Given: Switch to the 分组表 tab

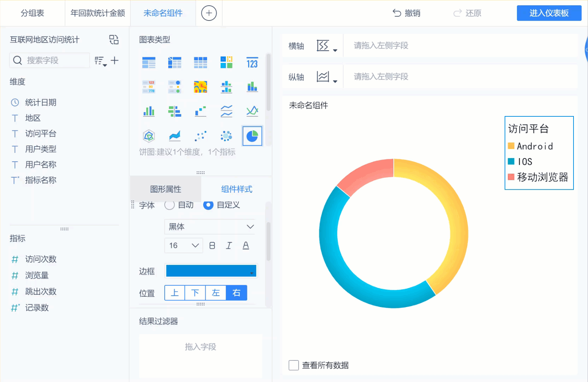Looking at the screenshot, I should tap(33, 13).
